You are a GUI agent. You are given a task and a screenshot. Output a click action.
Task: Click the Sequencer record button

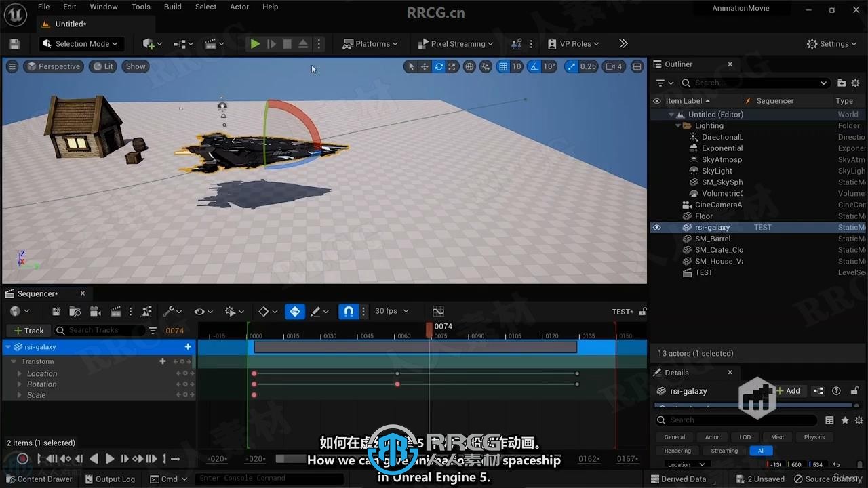22,459
